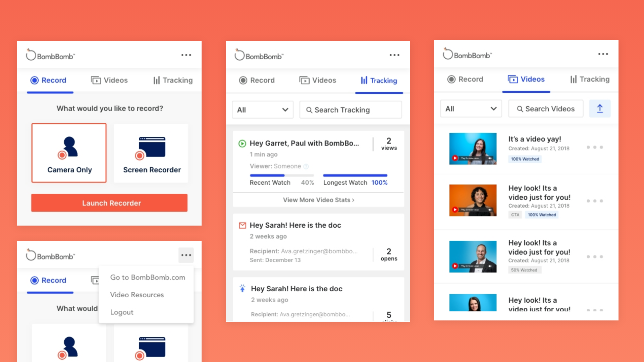Viewport: 644px width, 362px height.
Task: Click BombBomb logo in the Search Videos panel
Action: 467,54
